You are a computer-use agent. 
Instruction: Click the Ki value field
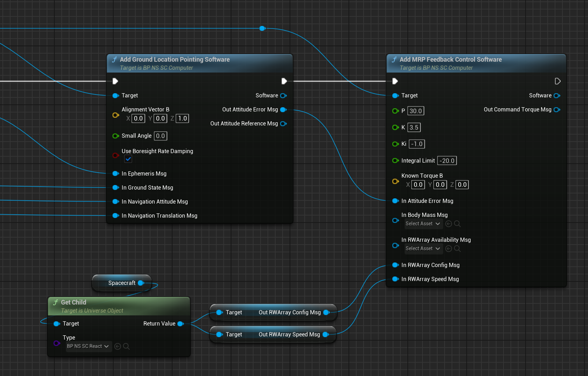(x=417, y=144)
